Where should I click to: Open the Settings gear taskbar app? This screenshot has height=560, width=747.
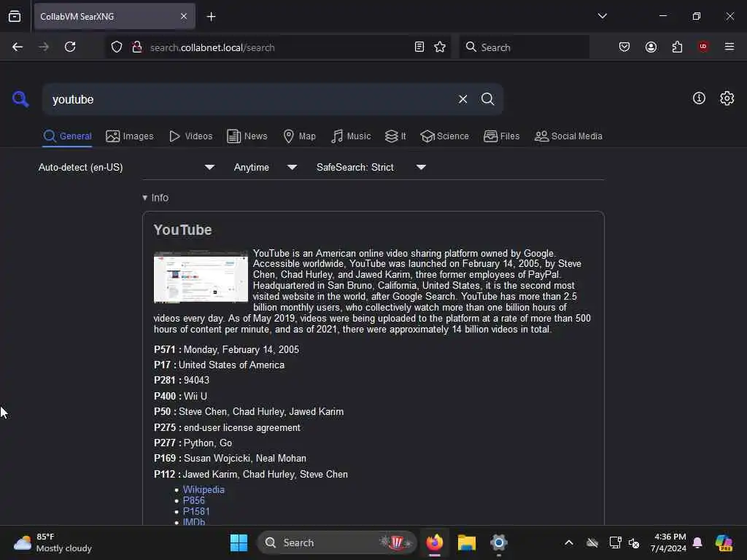click(499, 542)
